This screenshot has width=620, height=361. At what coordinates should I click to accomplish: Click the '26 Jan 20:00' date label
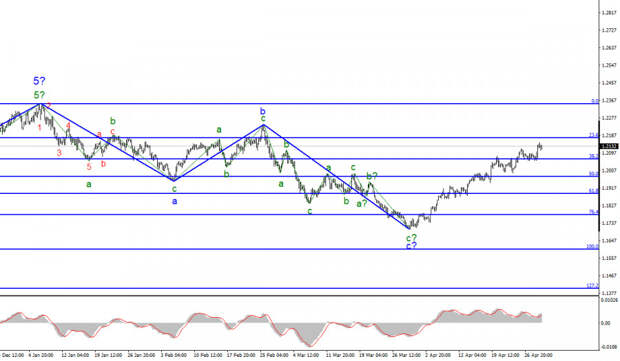[x=141, y=355]
